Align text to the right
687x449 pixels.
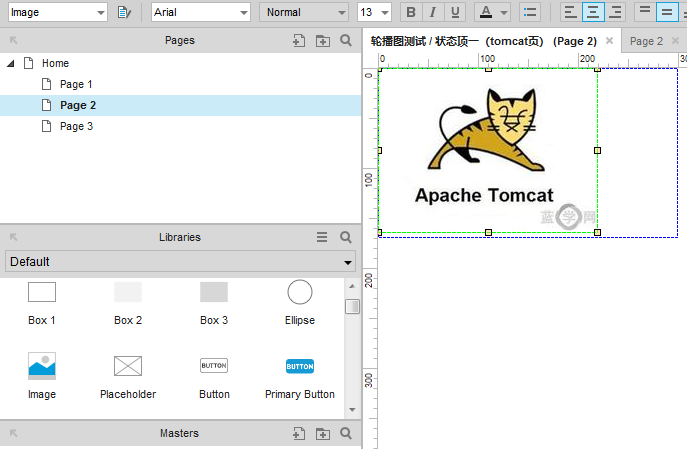point(616,12)
